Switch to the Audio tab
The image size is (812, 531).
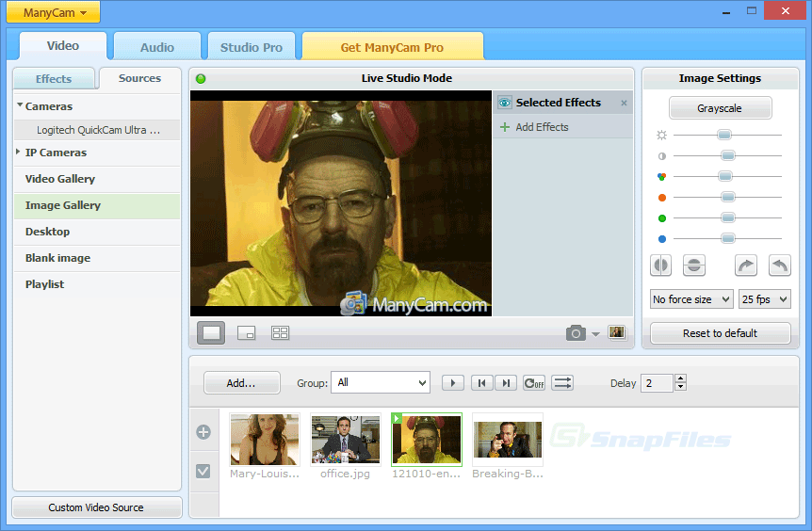[x=157, y=47]
